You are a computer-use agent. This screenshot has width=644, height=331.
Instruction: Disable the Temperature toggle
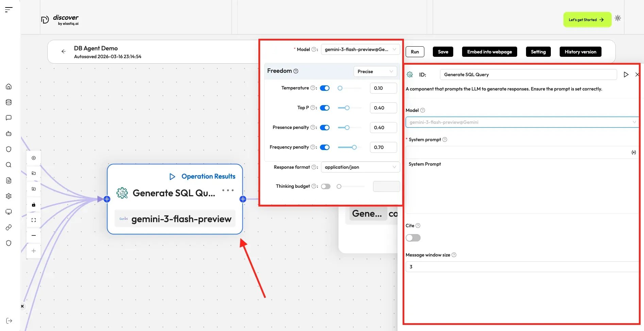click(x=325, y=88)
